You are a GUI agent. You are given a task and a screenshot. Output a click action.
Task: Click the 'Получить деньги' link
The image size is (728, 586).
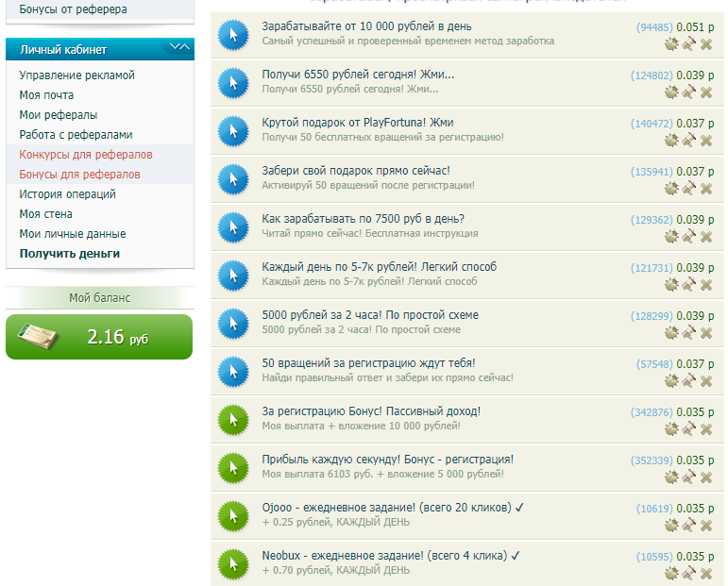point(70,254)
